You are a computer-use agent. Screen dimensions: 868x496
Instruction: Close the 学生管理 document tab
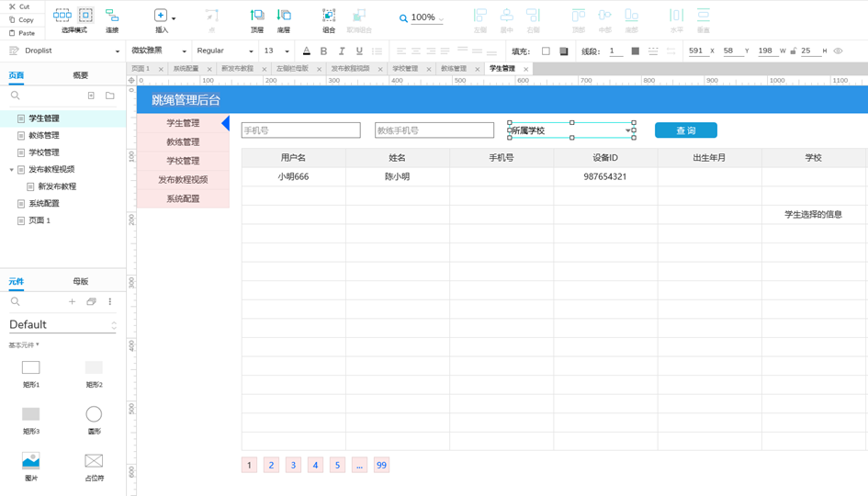click(526, 69)
